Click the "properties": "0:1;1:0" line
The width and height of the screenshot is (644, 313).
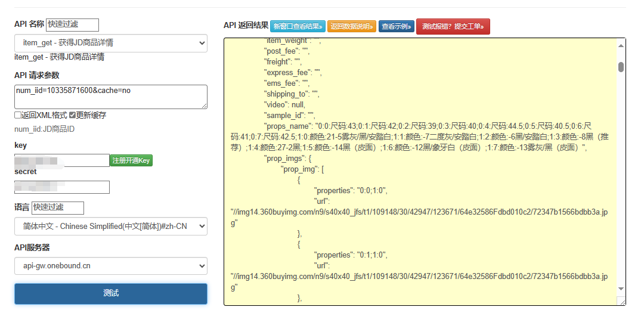pos(351,255)
